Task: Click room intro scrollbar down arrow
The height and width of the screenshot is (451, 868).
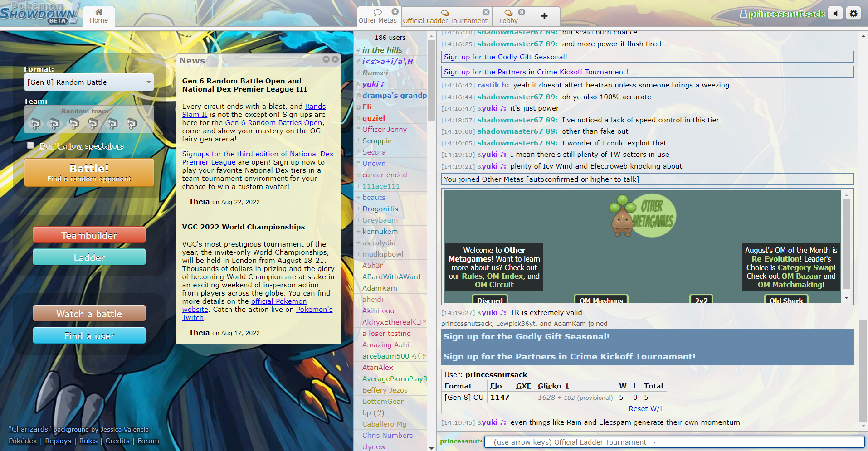Action: point(846,298)
